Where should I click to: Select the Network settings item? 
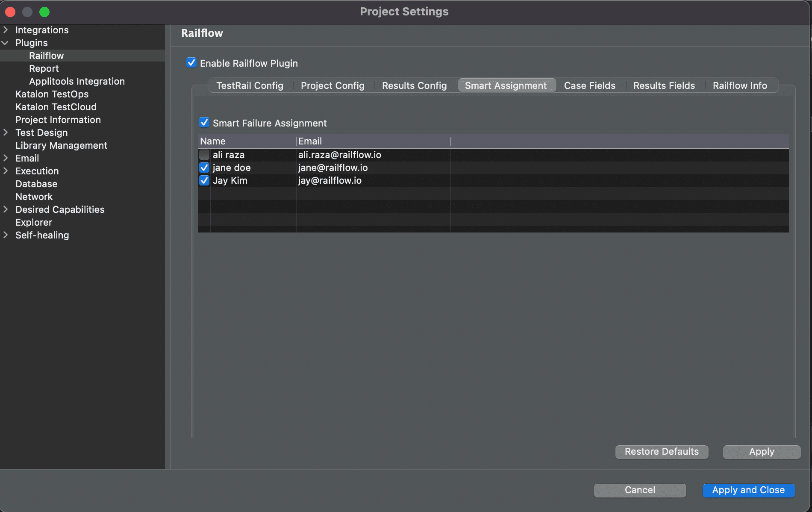click(x=34, y=197)
